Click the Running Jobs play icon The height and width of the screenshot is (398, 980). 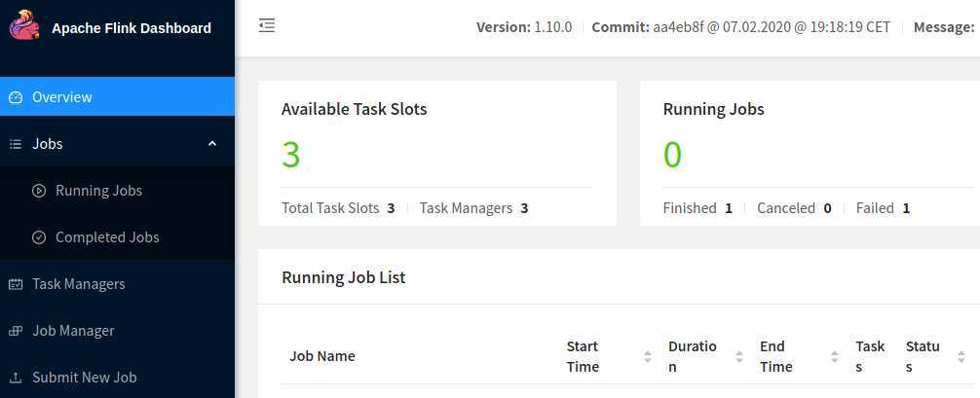(x=39, y=191)
